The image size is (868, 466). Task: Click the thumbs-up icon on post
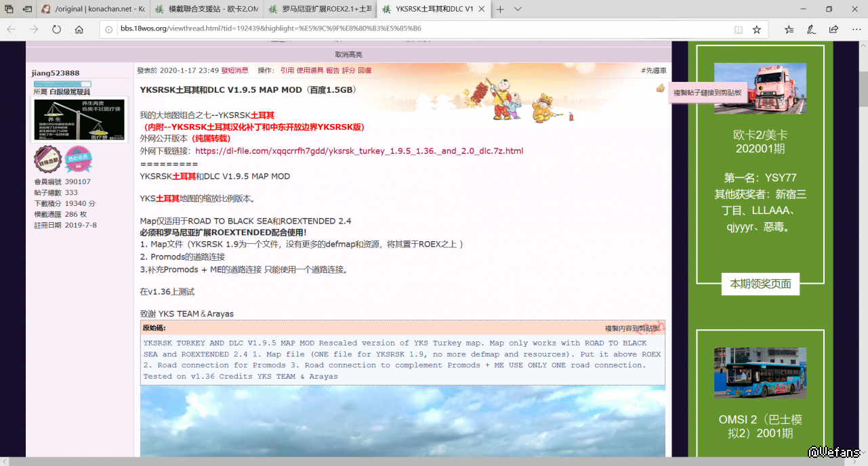click(661, 88)
